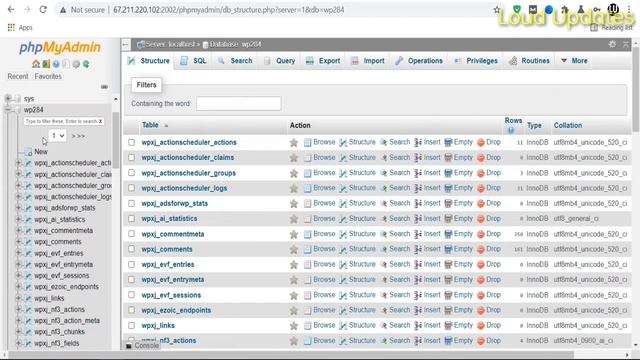Open the Export tab
Viewport: 640px width, 360px height.
click(x=323, y=61)
